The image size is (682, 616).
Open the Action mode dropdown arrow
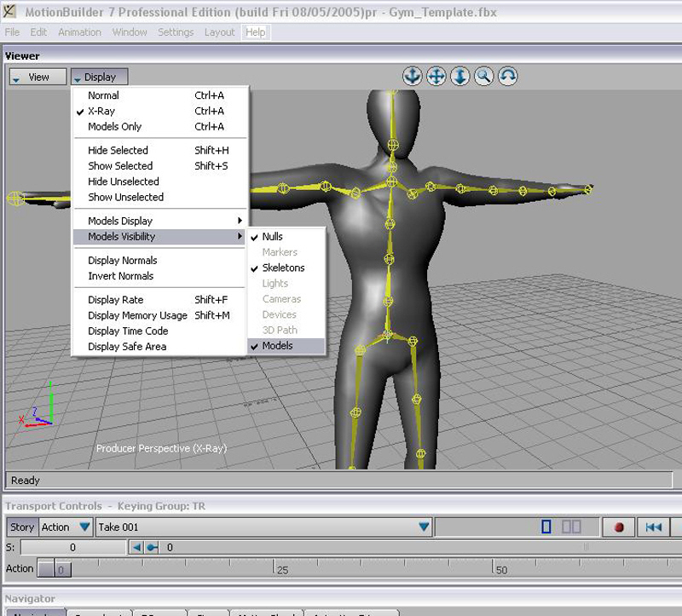[84, 527]
